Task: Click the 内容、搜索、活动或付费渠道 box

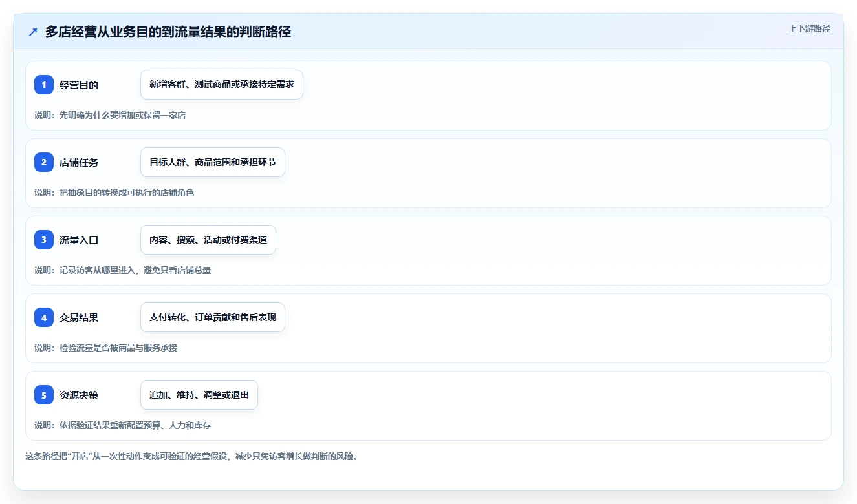Action: [208, 240]
